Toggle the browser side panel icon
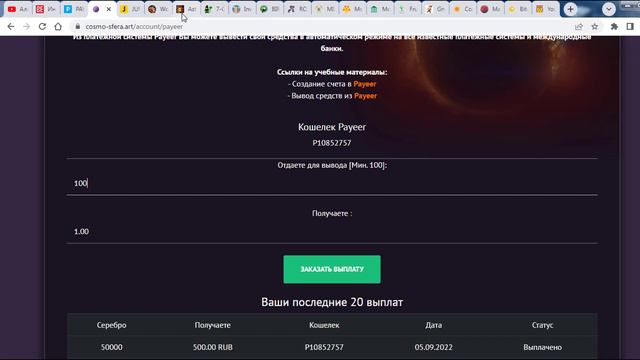Viewport: 640px width, 360px height. pos(630,27)
